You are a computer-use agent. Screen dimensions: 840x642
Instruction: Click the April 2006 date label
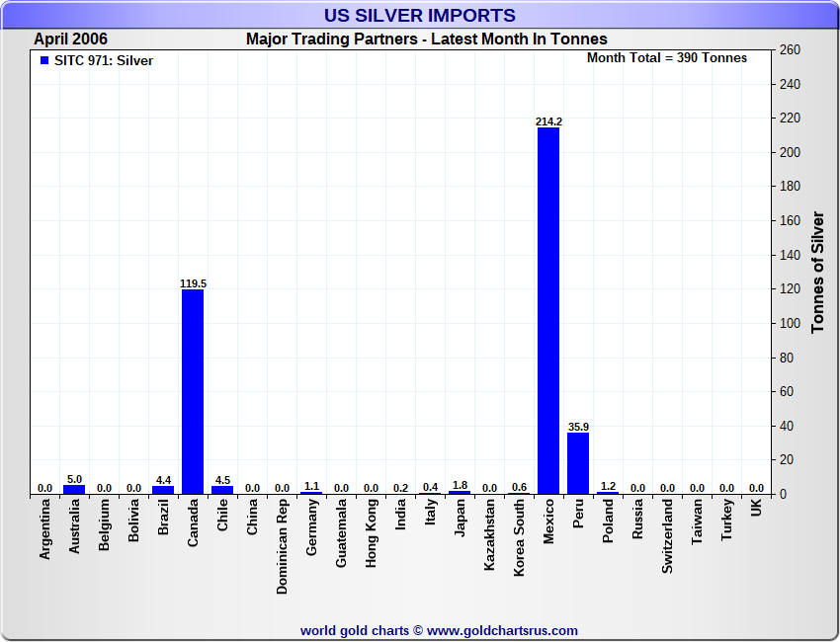click(x=71, y=40)
